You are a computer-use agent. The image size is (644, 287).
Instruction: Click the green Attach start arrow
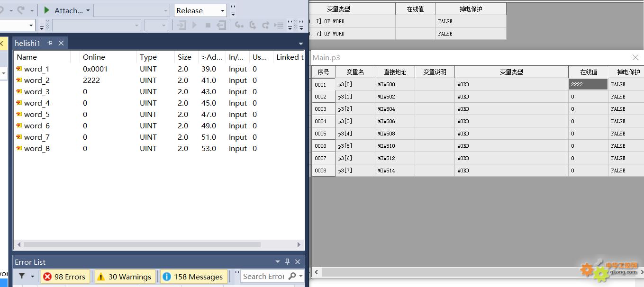pos(46,10)
